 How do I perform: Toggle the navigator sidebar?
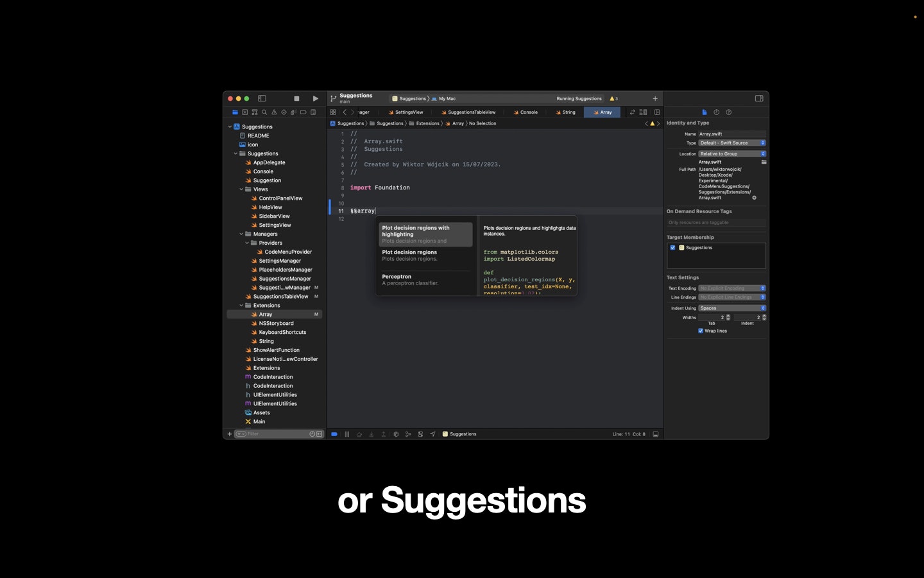[x=262, y=98]
